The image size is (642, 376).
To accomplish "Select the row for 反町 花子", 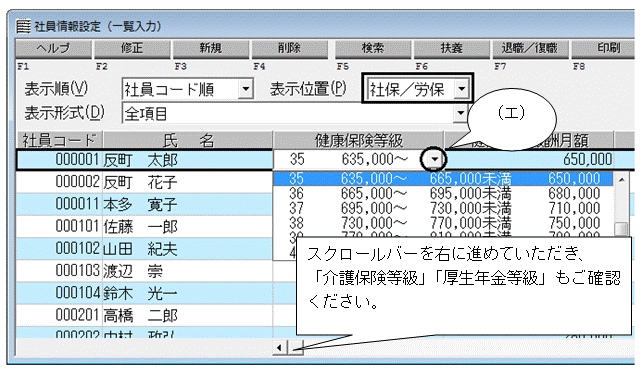I will [x=145, y=182].
